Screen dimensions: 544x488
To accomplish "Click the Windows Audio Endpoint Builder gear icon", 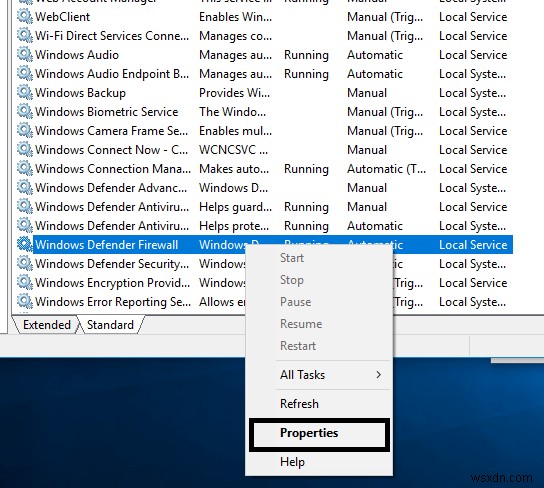I will (25, 74).
